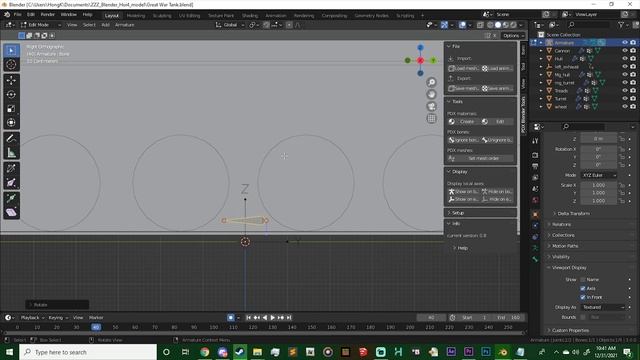Image resolution: width=640 pixels, height=360 pixels.
Task: Open the Display As Textured dropdown
Action: click(603, 307)
